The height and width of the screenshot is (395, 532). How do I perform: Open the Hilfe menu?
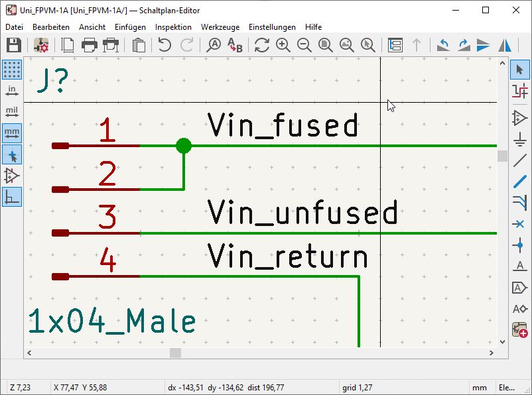point(313,27)
